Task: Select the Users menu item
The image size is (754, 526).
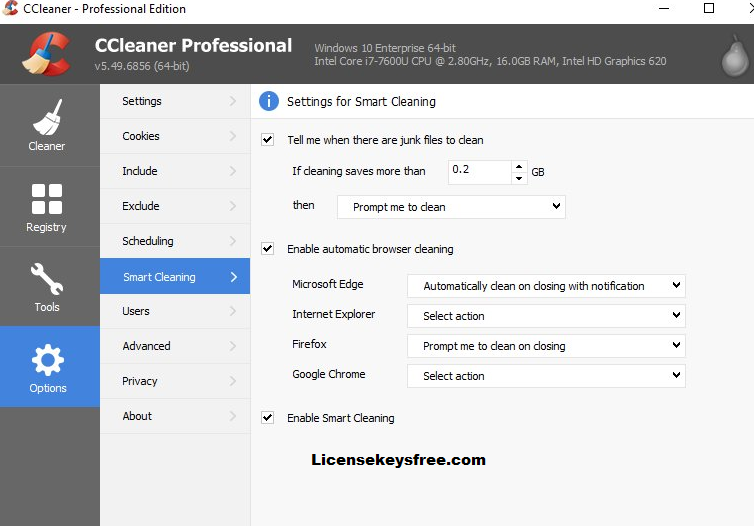Action: 175,312
